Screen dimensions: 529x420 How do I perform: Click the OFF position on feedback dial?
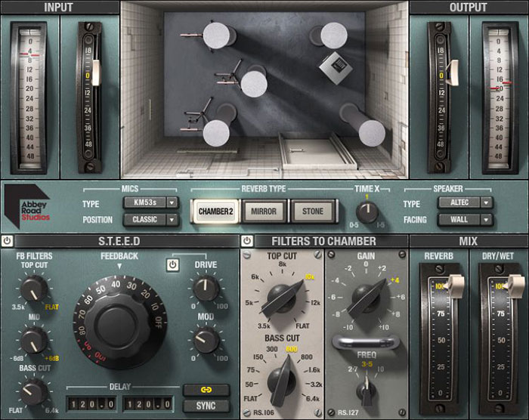(159, 323)
